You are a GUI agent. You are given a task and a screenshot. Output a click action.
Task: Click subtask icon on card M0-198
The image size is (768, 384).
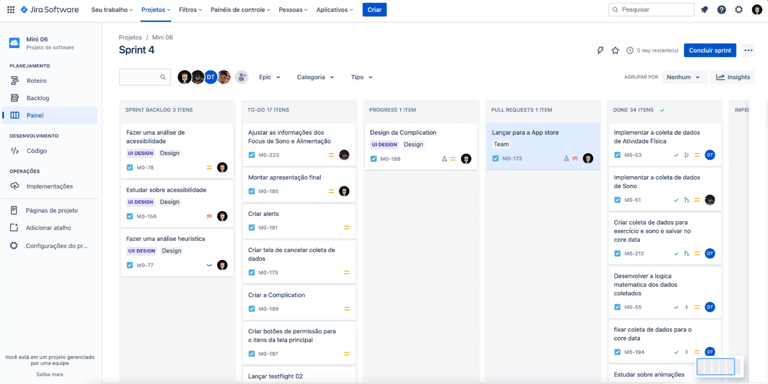click(x=444, y=159)
